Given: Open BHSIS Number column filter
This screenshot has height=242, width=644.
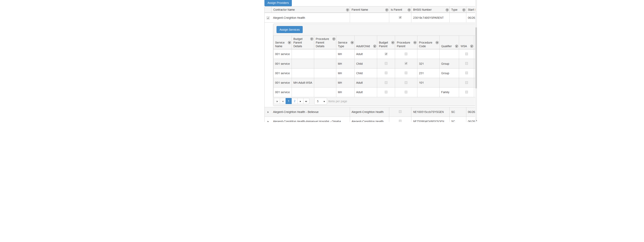Looking at the screenshot, I should pyautogui.click(x=447, y=10).
